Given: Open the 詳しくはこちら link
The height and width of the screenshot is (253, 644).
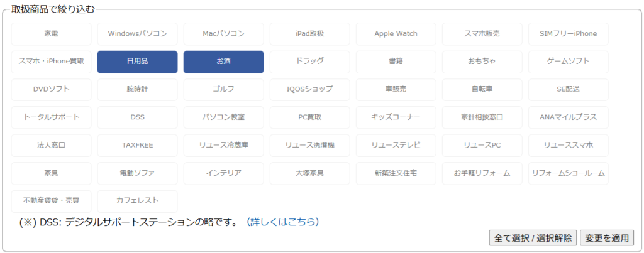Looking at the screenshot, I should (x=282, y=222).
